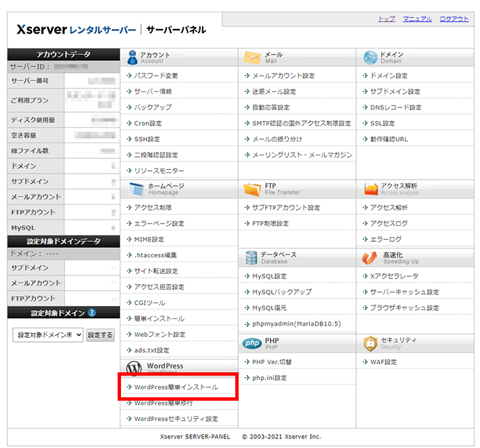Image resolution: width=480 pixels, height=448 pixels.
Task: Open アクセスログ
Action: click(x=389, y=224)
